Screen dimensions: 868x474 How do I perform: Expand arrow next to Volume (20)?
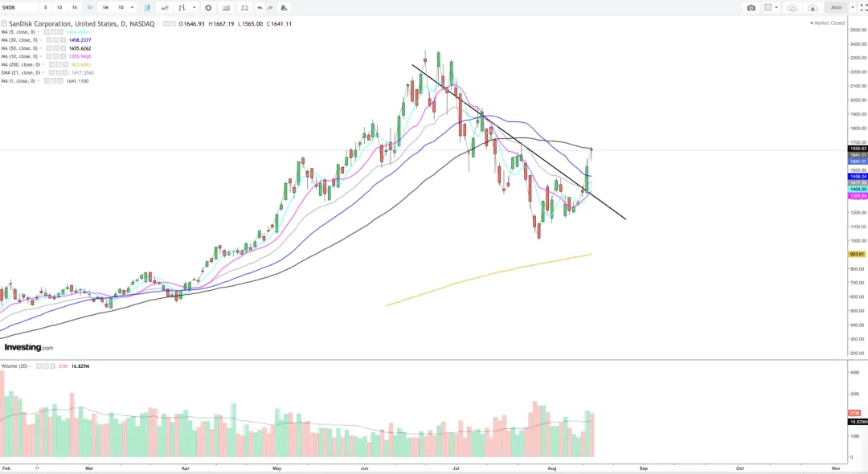point(31,366)
